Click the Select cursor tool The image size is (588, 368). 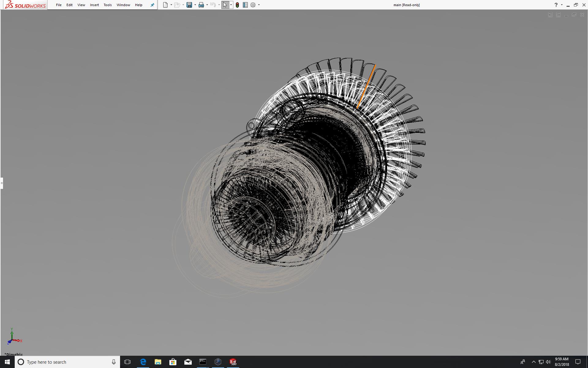225,5
